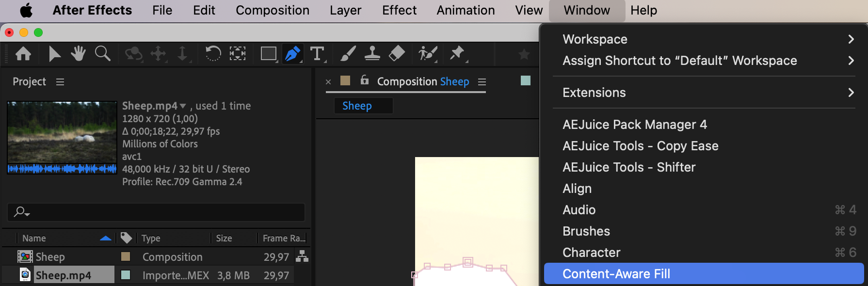
Task: Choose Content-Aware Fill from Window menu
Action: tap(704, 274)
